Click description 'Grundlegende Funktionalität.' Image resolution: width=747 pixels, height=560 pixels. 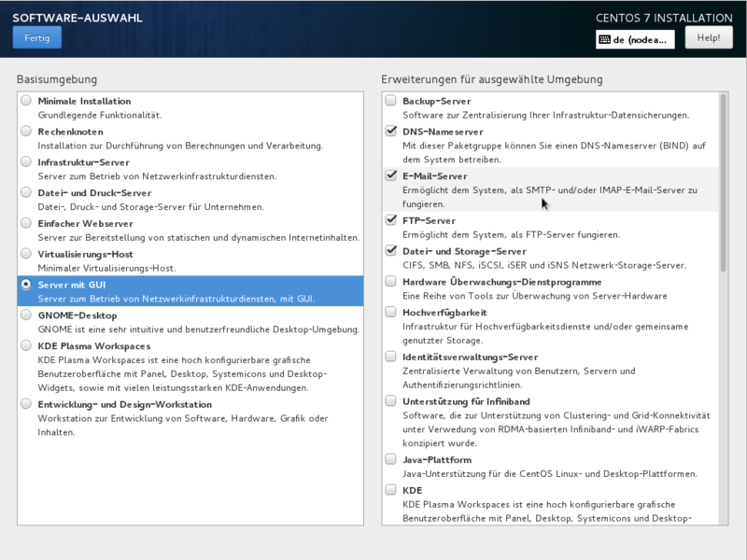click(100, 115)
